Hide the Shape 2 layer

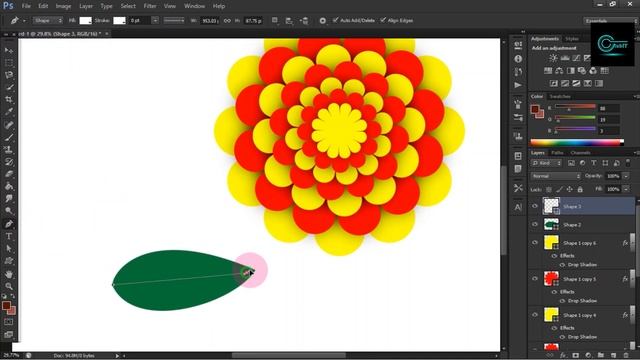click(535, 224)
